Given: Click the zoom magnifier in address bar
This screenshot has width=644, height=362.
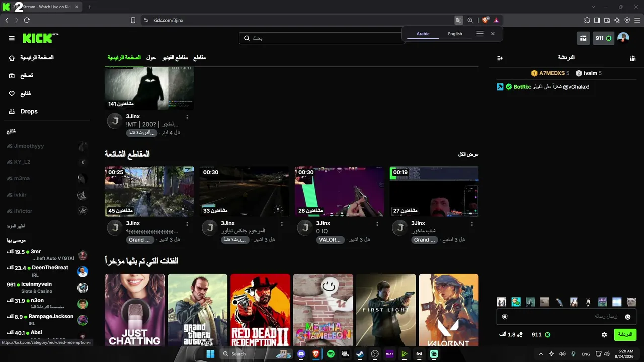Looking at the screenshot, I should tap(470, 20).
